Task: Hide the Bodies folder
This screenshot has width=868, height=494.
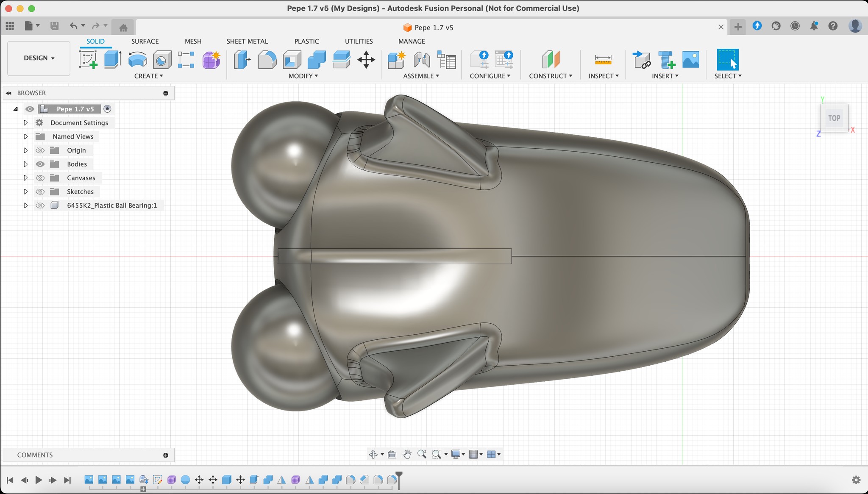Action: 40,164
